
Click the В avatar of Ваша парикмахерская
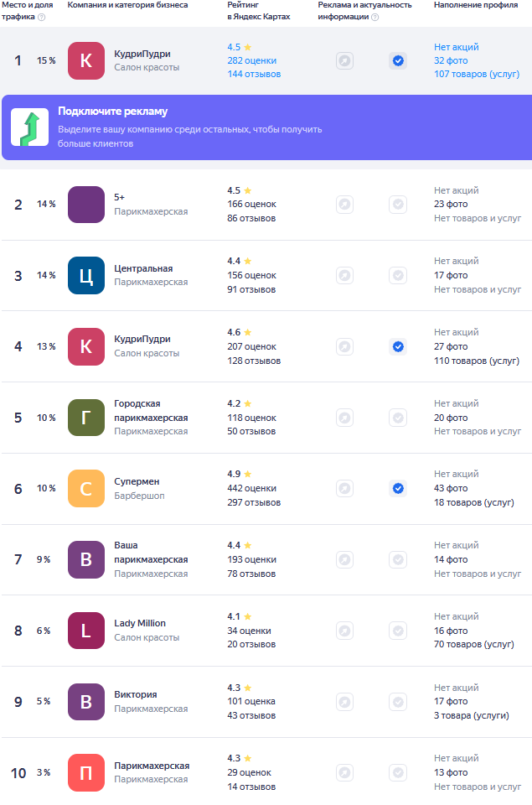pyautogui.click(x=86, y=559)
